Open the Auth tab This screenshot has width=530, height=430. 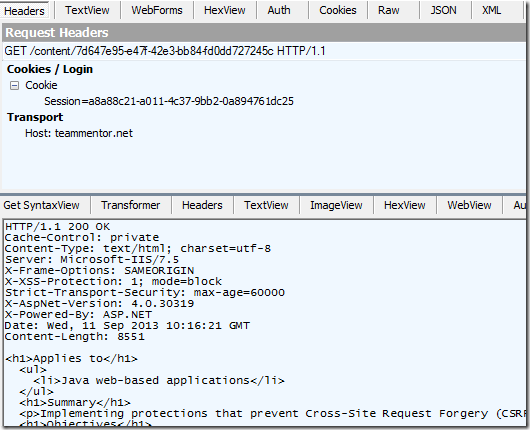(279, 10)
